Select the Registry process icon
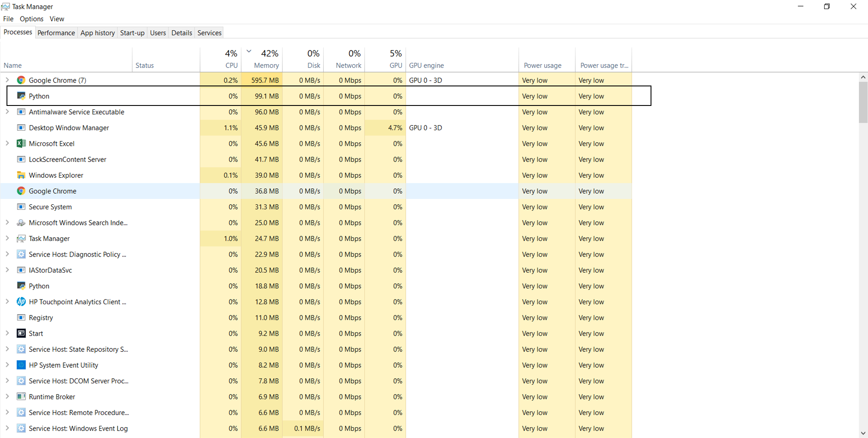Screen dimensions: 868x438 [21, 318]
